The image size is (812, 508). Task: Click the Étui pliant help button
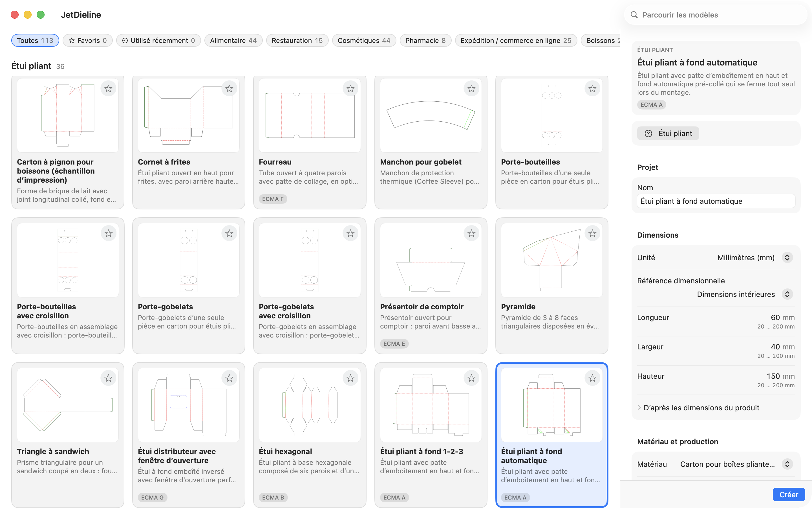(x=668, y=133)
